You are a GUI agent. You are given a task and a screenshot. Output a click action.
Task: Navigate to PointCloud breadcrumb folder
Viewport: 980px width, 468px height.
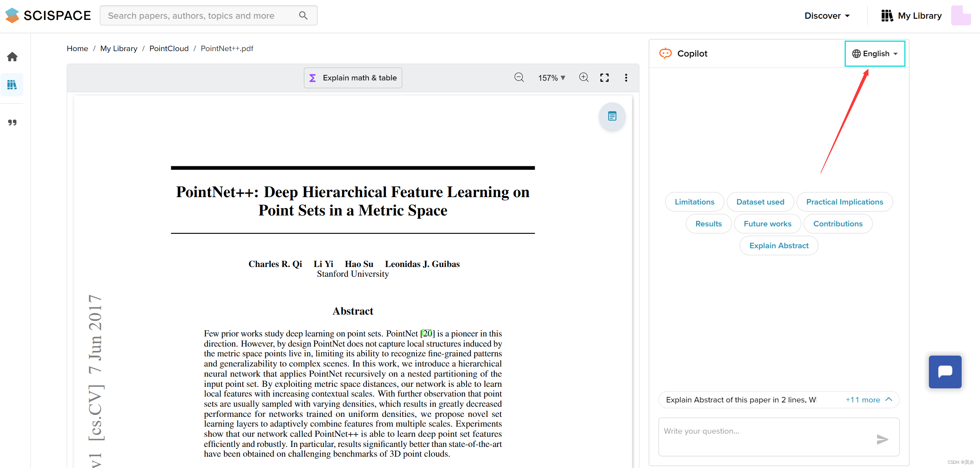tap(169, 48)
